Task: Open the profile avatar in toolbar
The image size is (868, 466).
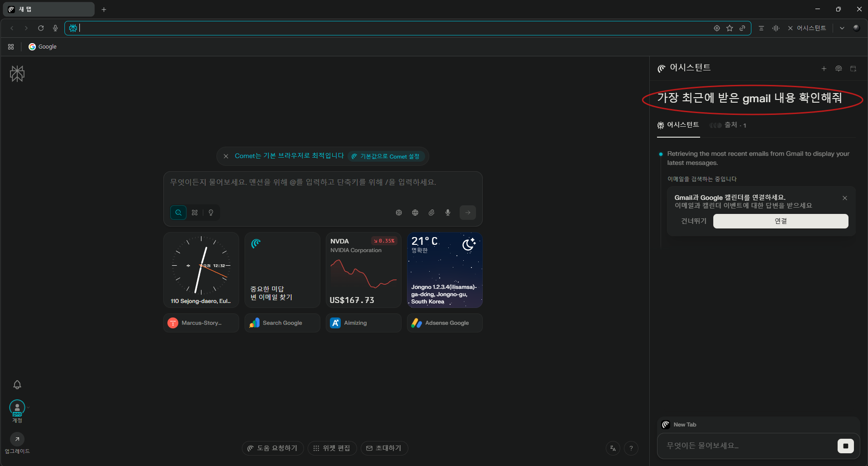Action: tap(857, 28)
